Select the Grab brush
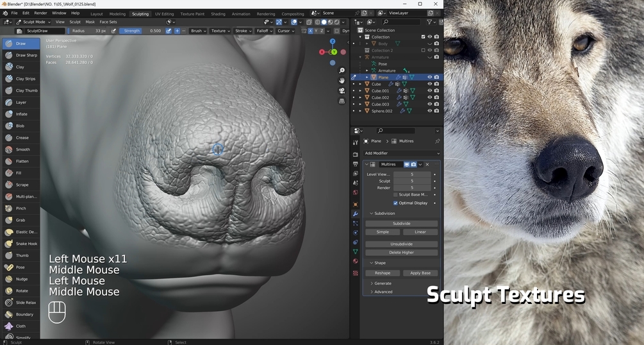This screenshot has width=644, height=345. pos(21,220)
